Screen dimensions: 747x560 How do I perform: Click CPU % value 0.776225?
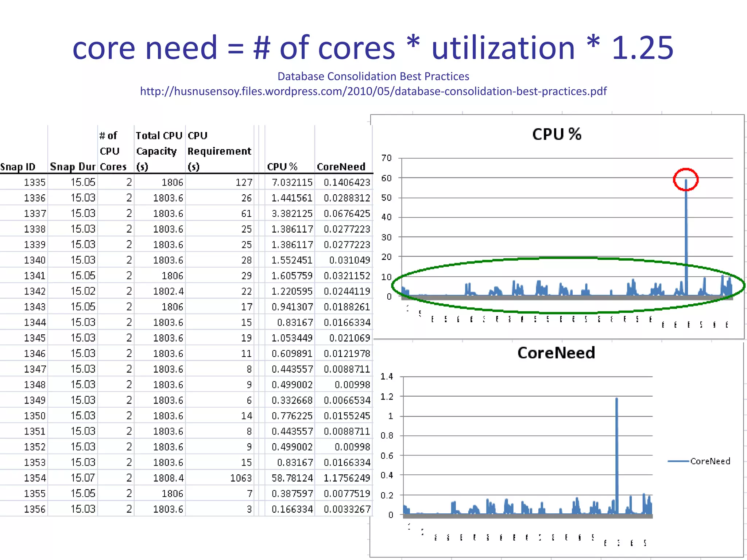(292, 416)
